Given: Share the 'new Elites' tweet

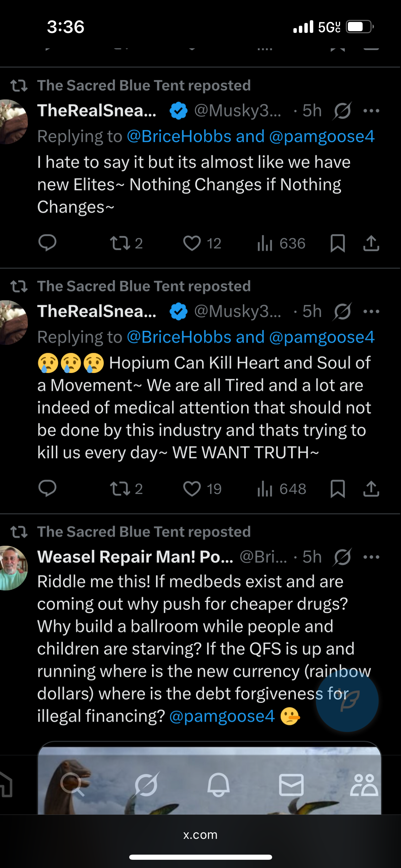Looking at the screenshot, I should tap(371, 243).
